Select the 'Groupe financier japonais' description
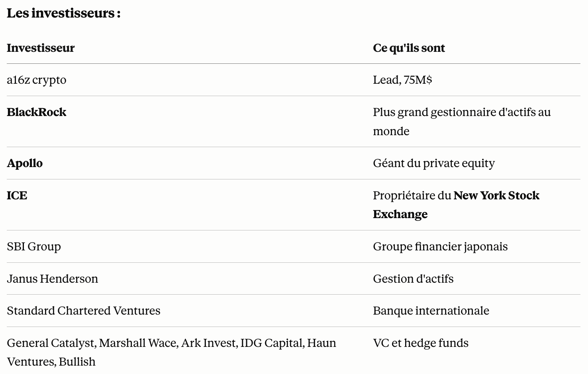This screenshot has width=588, height=374. coord(440,247)
